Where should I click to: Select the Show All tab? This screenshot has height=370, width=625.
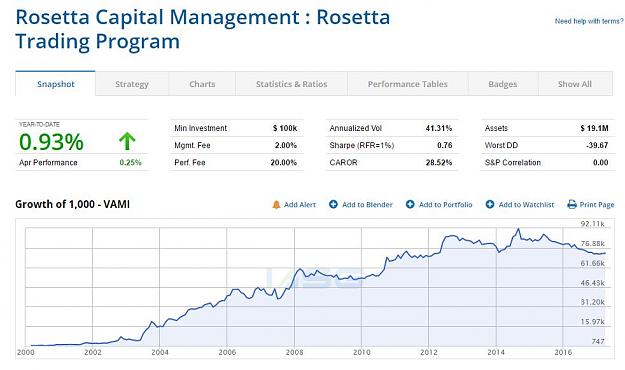(x=575, y=84)
